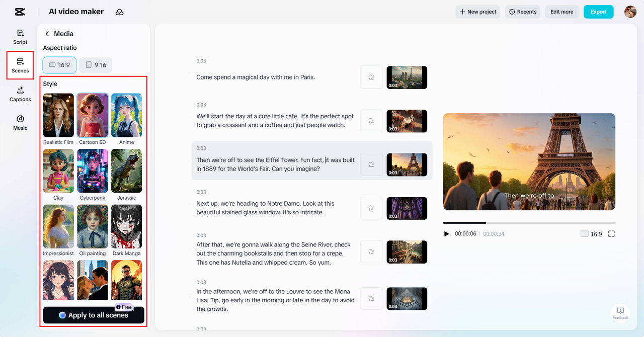The image size is (644, 337).
Task: Click the Export button
Action: coord(599,12)
